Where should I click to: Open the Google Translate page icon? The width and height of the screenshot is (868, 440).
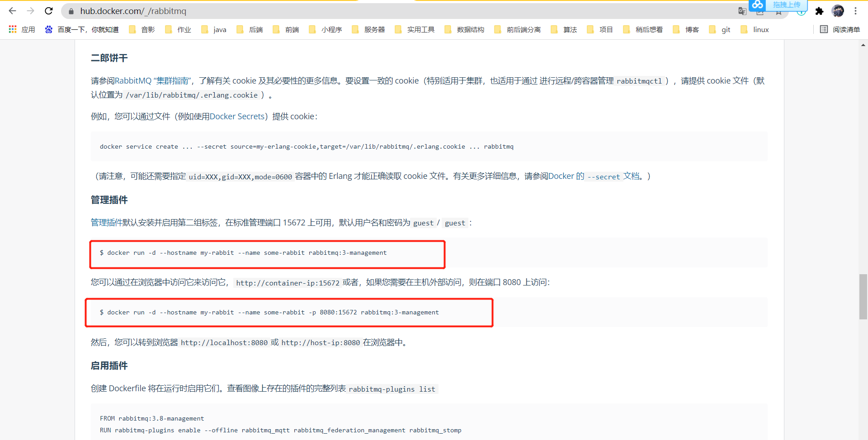(742, 11)
